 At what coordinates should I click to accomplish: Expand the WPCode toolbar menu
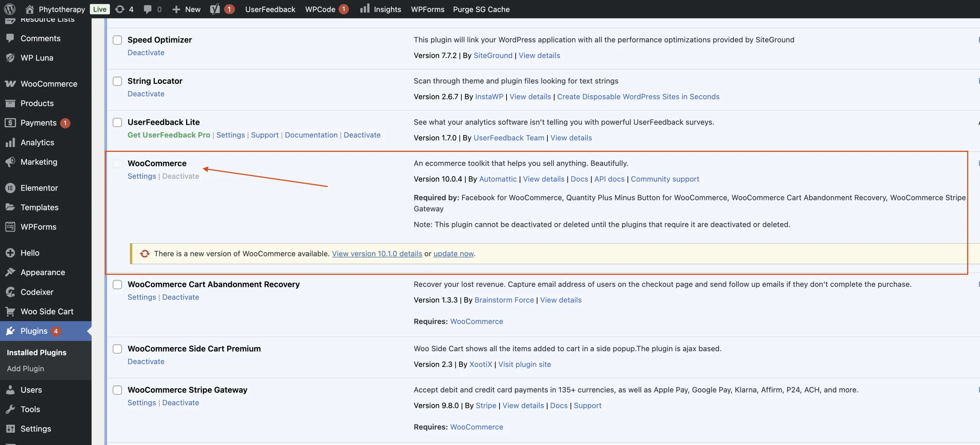point(320,9)
